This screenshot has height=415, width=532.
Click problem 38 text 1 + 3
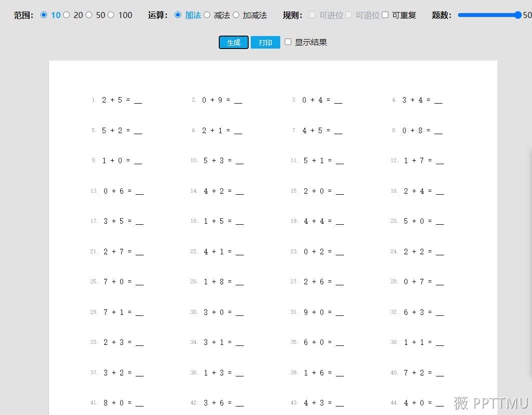coord(213,373)
